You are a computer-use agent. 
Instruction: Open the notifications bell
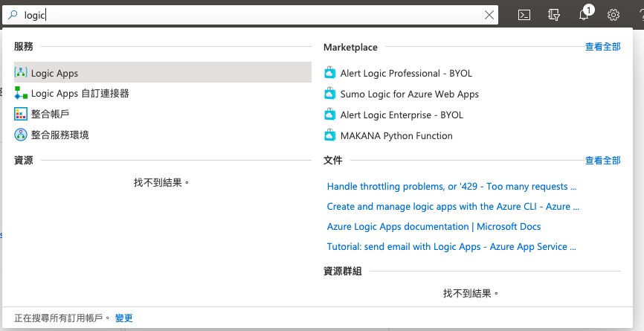[585, 14]
